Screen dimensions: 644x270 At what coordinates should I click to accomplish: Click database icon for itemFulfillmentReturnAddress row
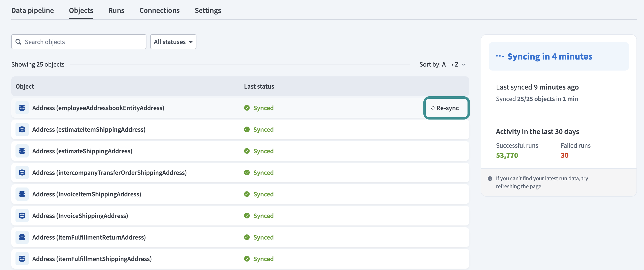pos(22,237)
